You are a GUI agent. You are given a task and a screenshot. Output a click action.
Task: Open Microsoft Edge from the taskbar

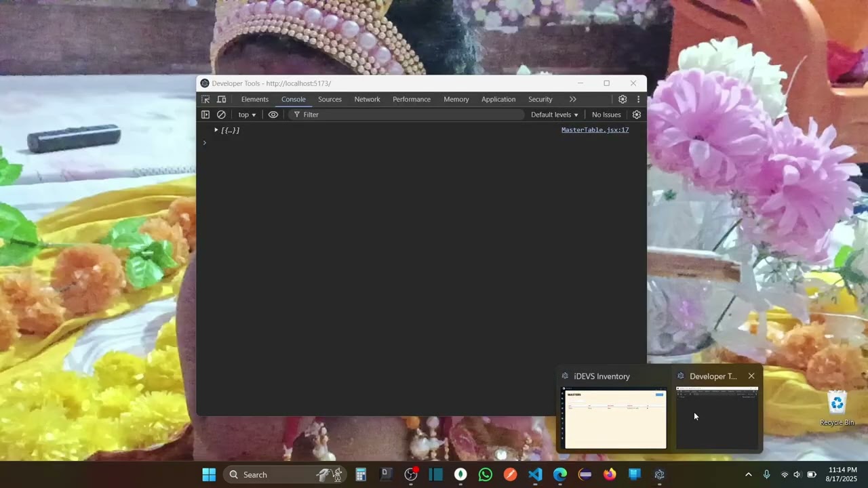(560, 474)
